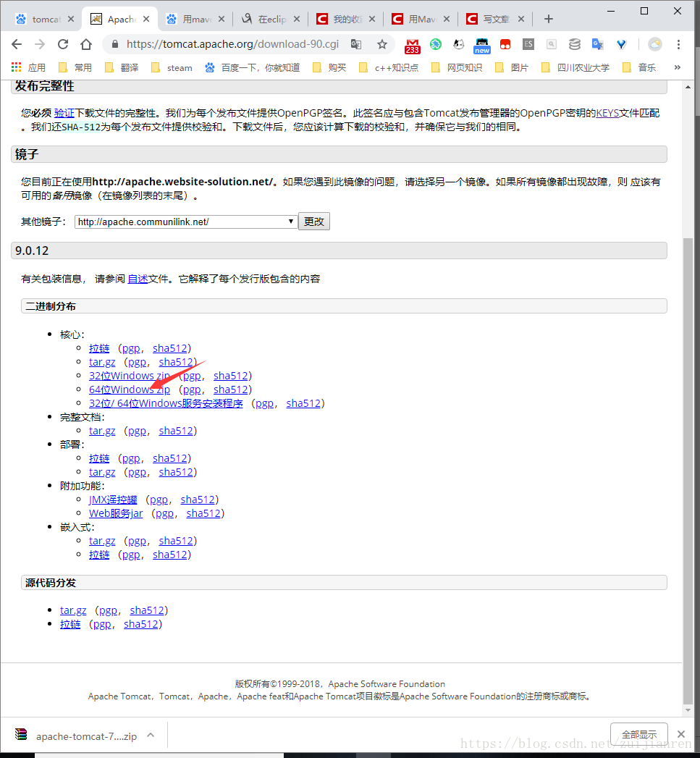700x758 pixels.
Task: Open the KEYS file link
Action: 607,113
